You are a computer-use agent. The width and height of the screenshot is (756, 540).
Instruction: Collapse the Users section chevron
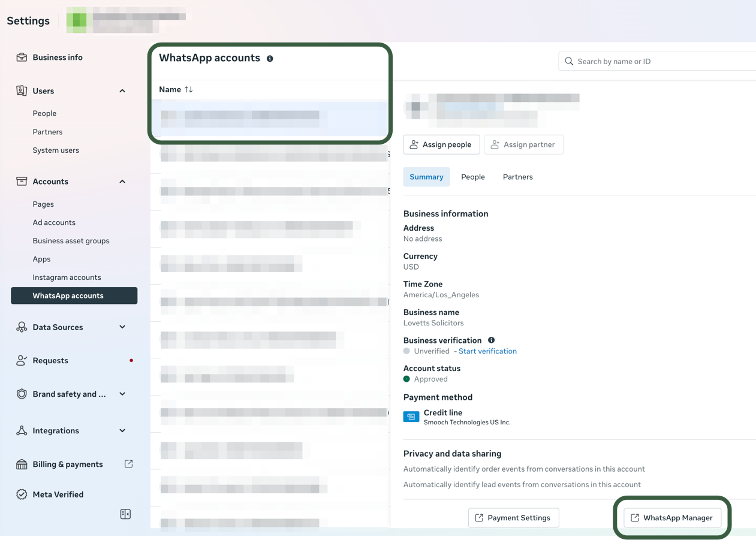click(x=122, y=91)
